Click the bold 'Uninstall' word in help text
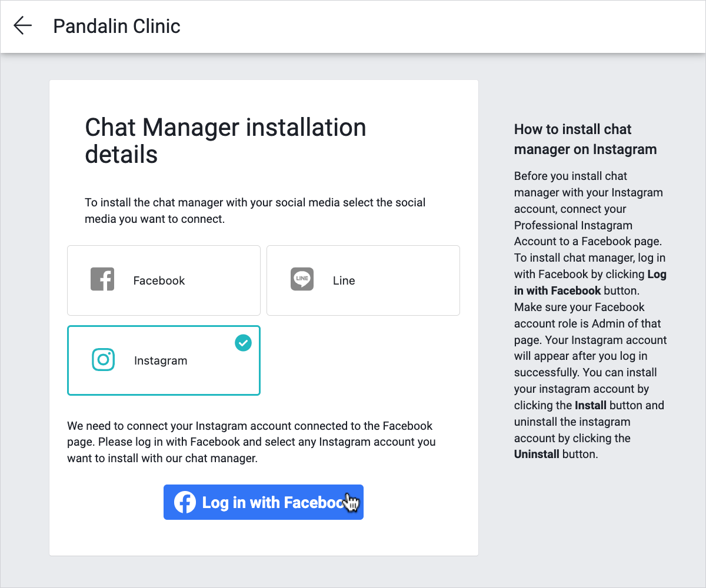Image resolution: width=706 pixels, height=588 pixels. (x=536, y=455)
